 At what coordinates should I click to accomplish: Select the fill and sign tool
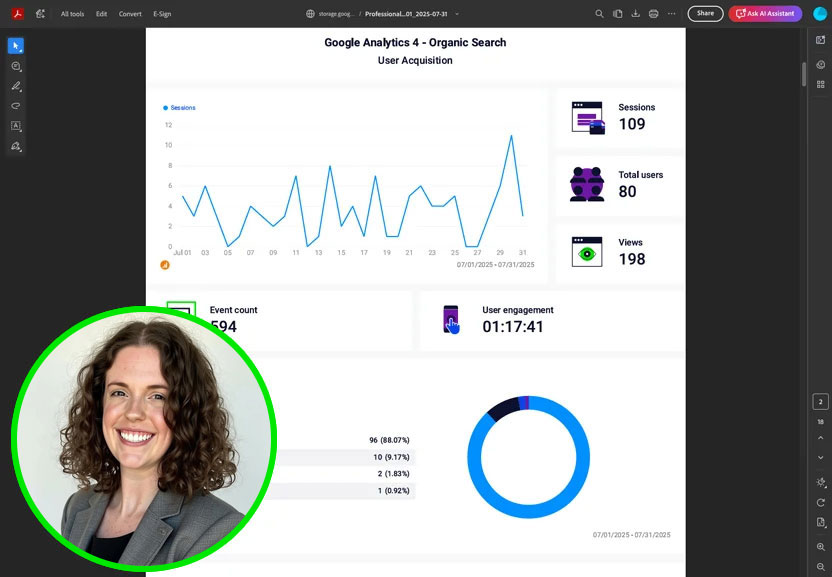point(16,146)
